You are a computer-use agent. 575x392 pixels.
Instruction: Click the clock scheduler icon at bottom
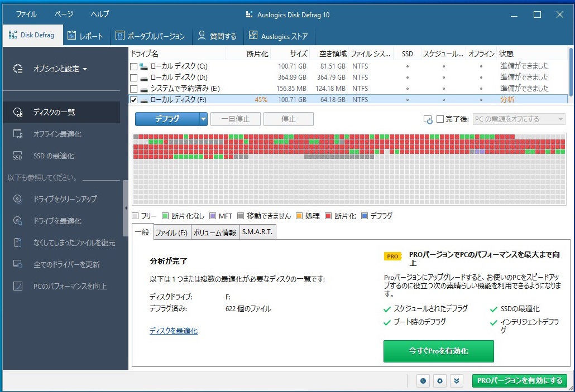(423, 381)
